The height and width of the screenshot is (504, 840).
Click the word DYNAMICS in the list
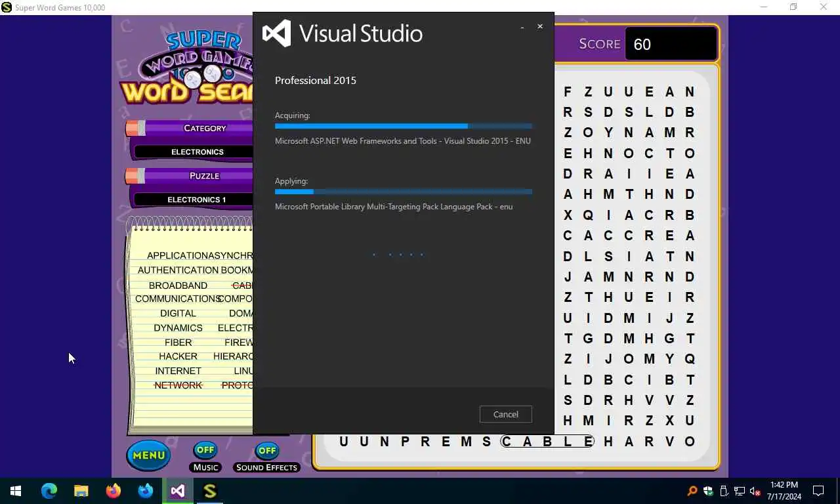click(x=178, y=328)
